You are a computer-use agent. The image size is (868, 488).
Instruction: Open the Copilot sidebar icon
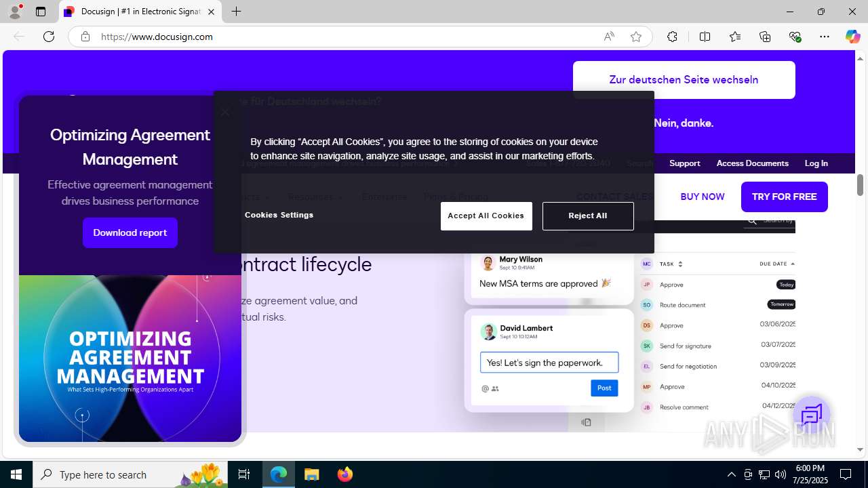[x=852, y=37]
